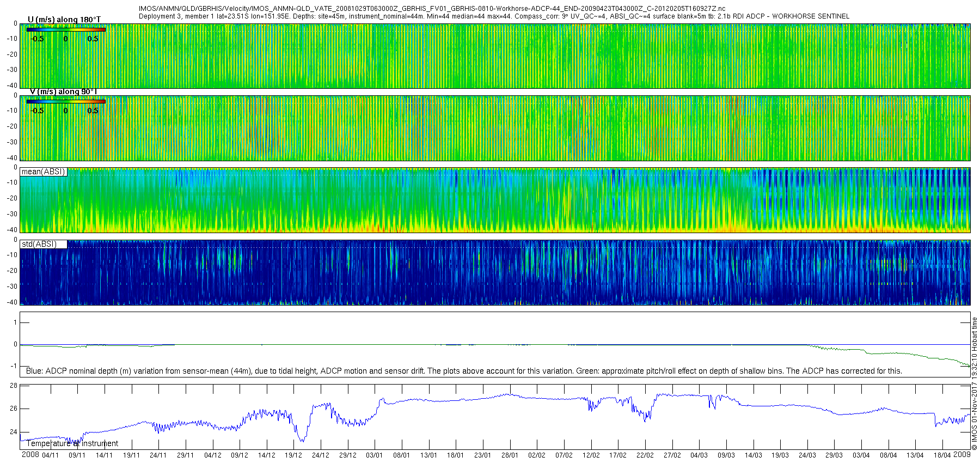The image size is (980, 463).
Task: Select the 03/01 date on time axis
Action: (374, 455)
